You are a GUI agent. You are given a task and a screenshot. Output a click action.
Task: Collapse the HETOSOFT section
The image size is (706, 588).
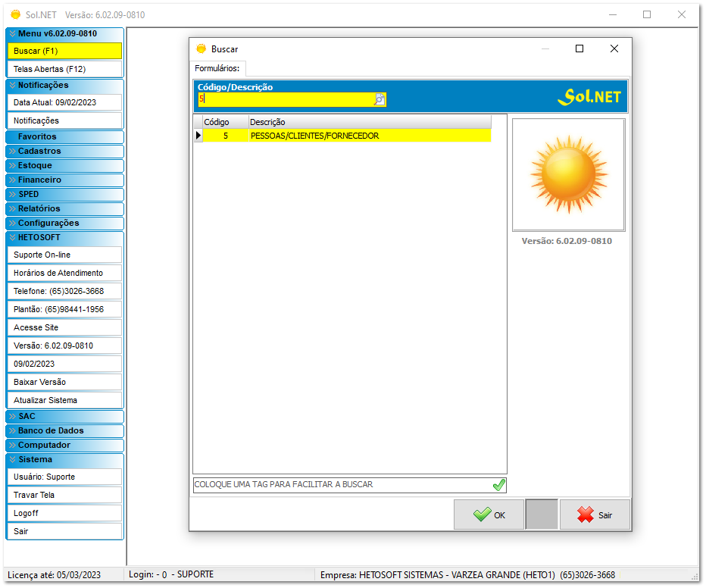coord(64,237)
